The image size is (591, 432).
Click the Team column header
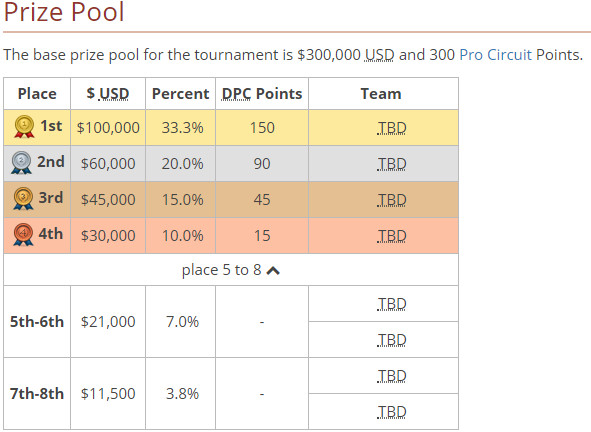click(383, 93)
